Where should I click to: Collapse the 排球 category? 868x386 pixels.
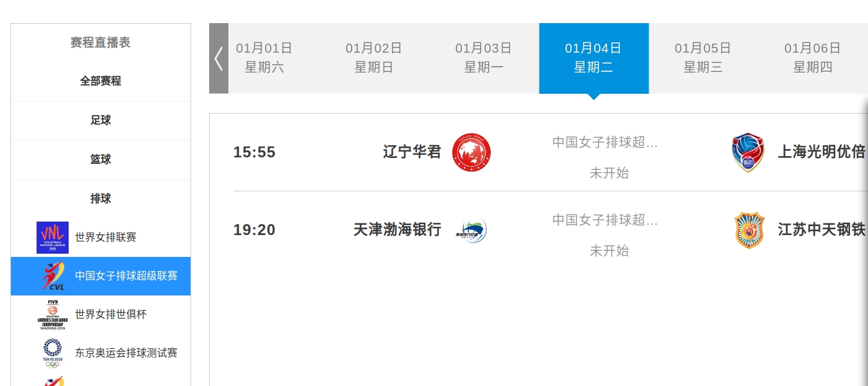[x=101, y=199]
